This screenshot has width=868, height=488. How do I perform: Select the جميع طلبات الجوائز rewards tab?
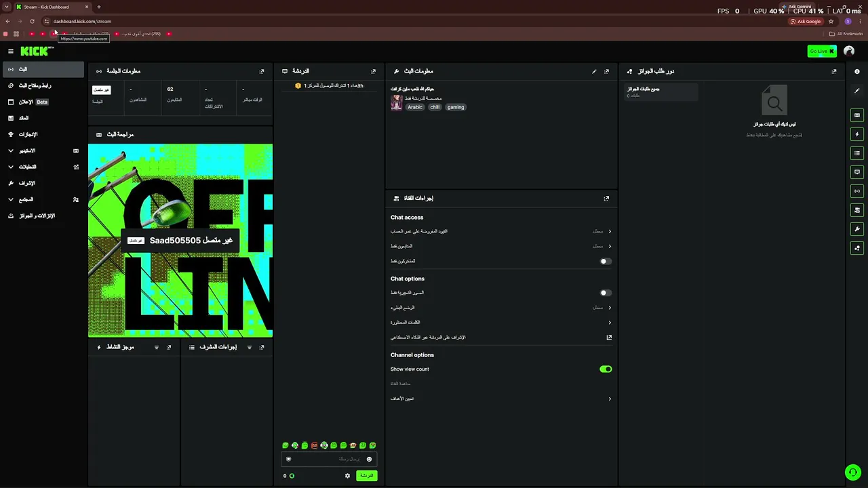pos(661,91)
